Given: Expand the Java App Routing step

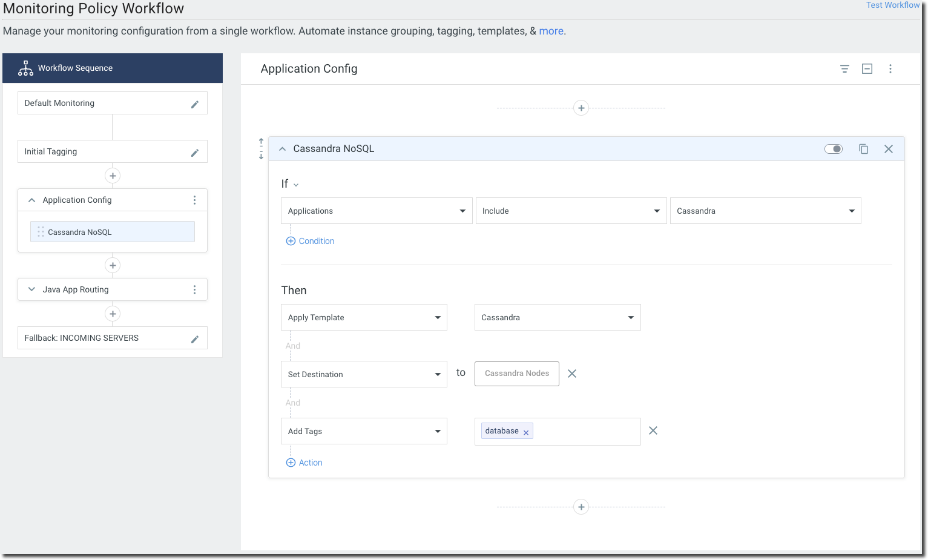Looking at the screenshot, I should 31,289.
